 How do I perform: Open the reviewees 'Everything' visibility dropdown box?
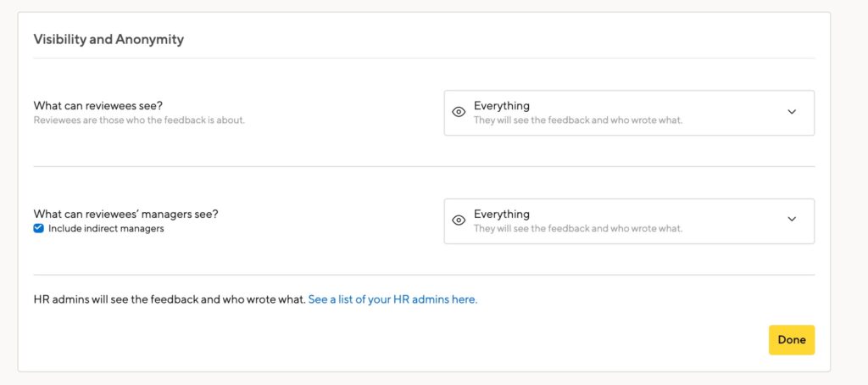[x=629, y=113]
